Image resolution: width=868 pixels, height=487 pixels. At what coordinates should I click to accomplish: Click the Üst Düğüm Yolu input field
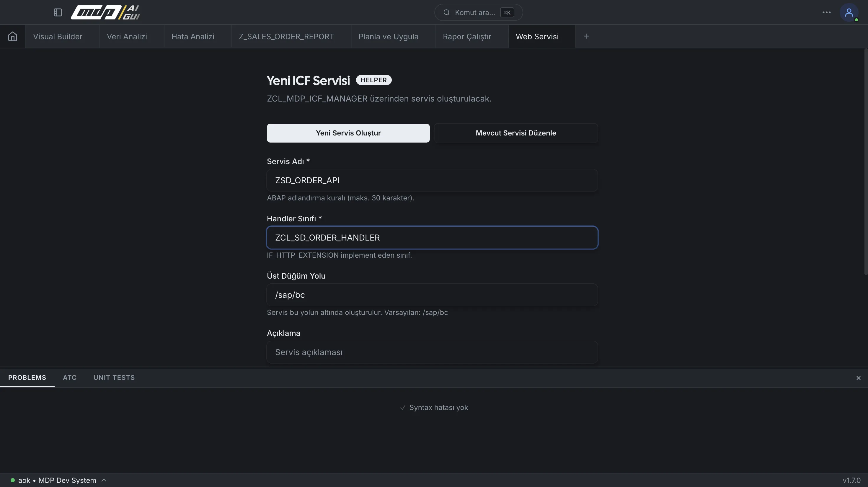tap(432, 295)
